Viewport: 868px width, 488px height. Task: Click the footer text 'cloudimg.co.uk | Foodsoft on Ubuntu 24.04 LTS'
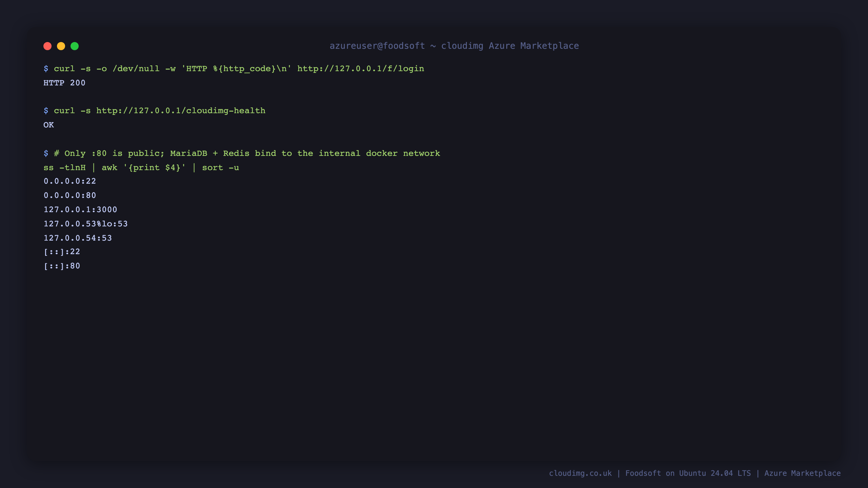point(650,473)
